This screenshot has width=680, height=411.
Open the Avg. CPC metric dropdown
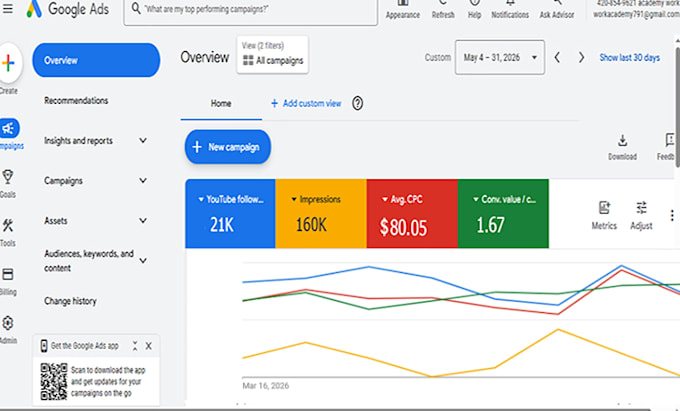pyautogui.click(x=402, y=199)
